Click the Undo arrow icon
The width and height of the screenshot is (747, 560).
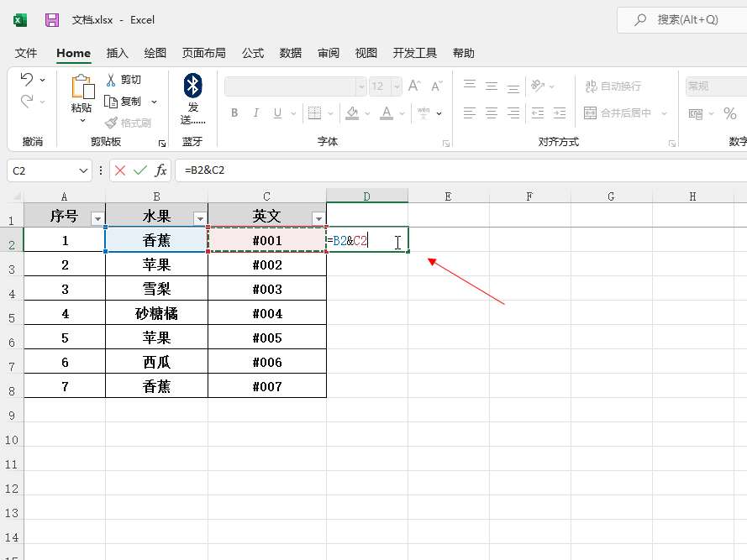(x=27, y=79)
